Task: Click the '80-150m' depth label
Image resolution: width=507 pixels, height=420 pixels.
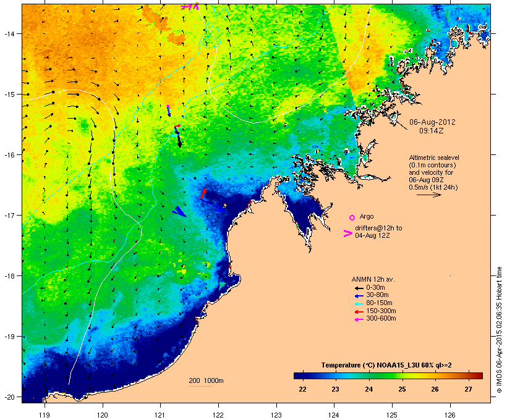Action: coord(379,303)
